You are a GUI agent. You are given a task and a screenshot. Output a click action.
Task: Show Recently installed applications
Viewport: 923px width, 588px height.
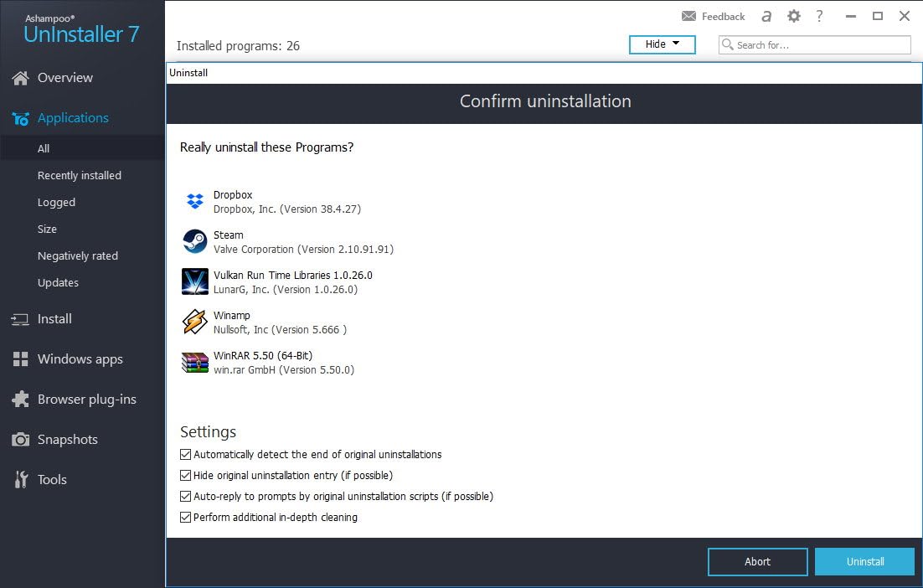tap(80, 175)
